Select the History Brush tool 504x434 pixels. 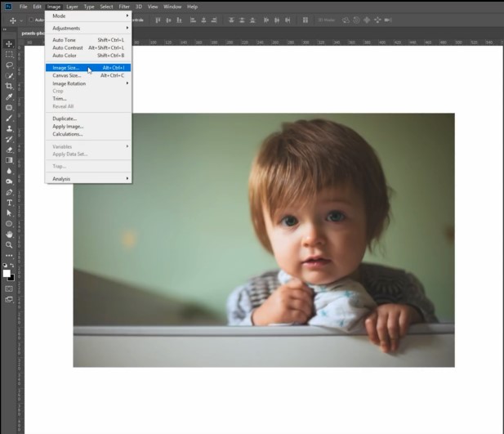(9, 139)
